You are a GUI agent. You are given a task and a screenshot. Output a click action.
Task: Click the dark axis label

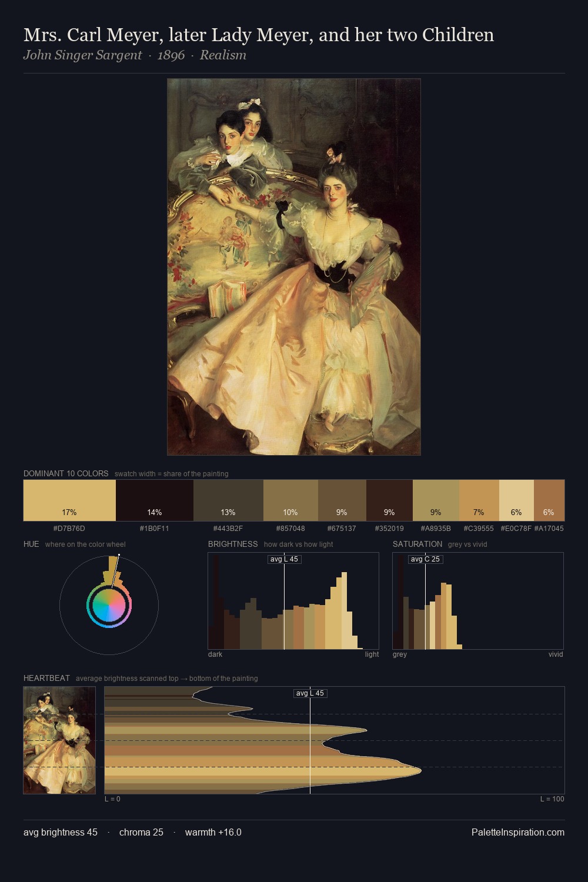click(x=215, y=654)
